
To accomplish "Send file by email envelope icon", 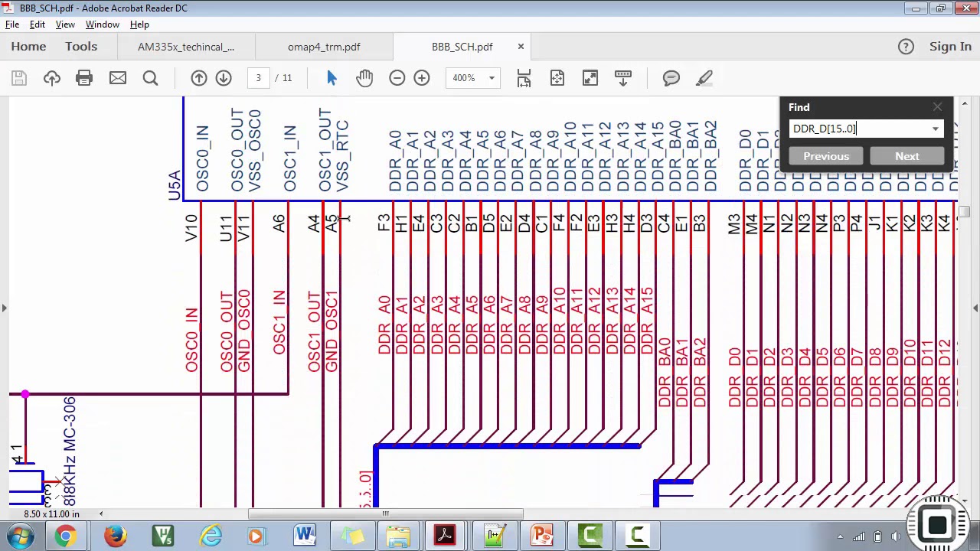I will (x=117, y=78).
